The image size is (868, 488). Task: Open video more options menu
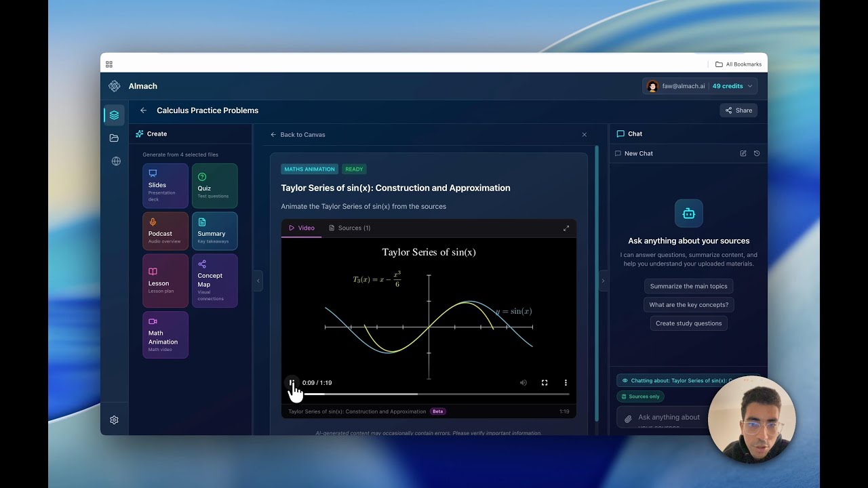pos(566,383)
